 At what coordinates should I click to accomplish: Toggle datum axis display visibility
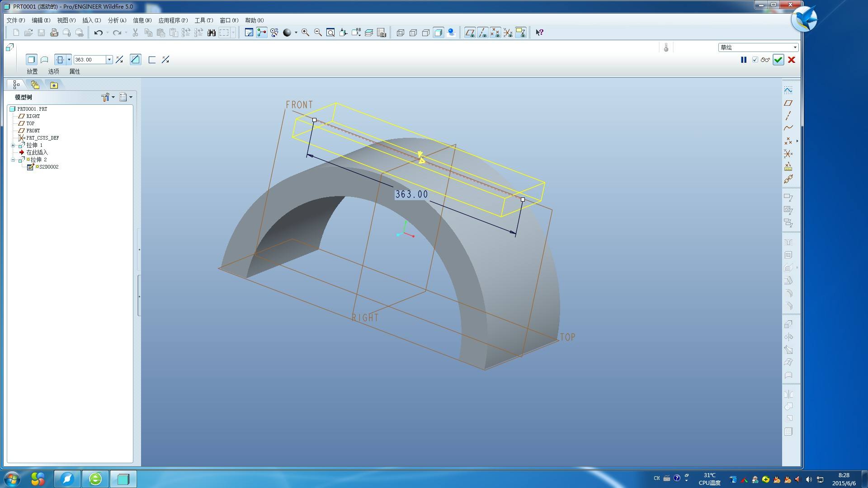click(x=482, y=33)
